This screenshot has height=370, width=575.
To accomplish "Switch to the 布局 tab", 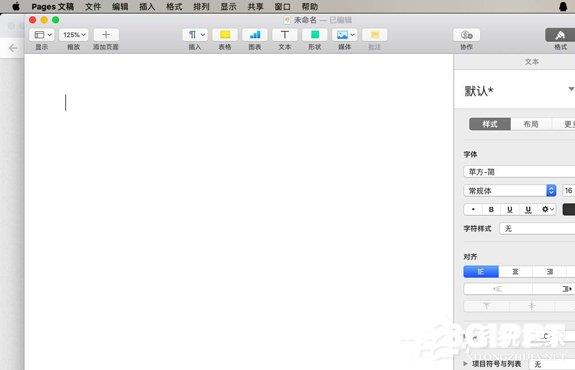I will click(x=531, y=124).
